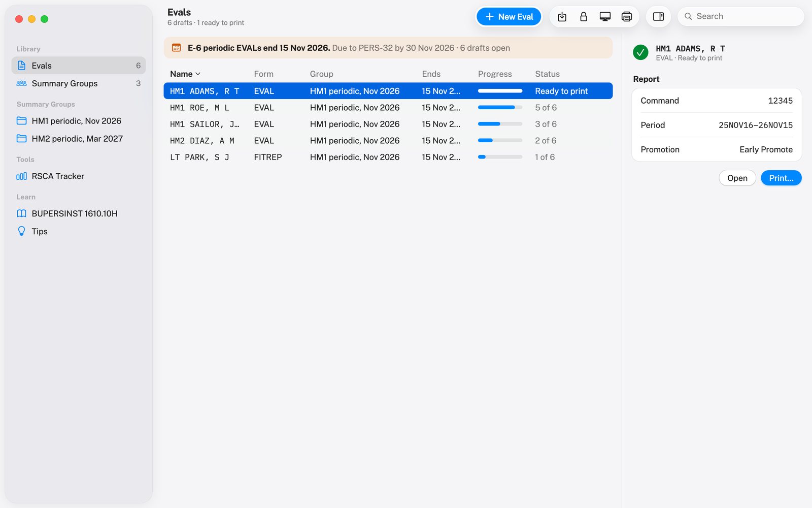
Task: Click the Period value 25NOV16-26NOV15
Action: (756, 125)
